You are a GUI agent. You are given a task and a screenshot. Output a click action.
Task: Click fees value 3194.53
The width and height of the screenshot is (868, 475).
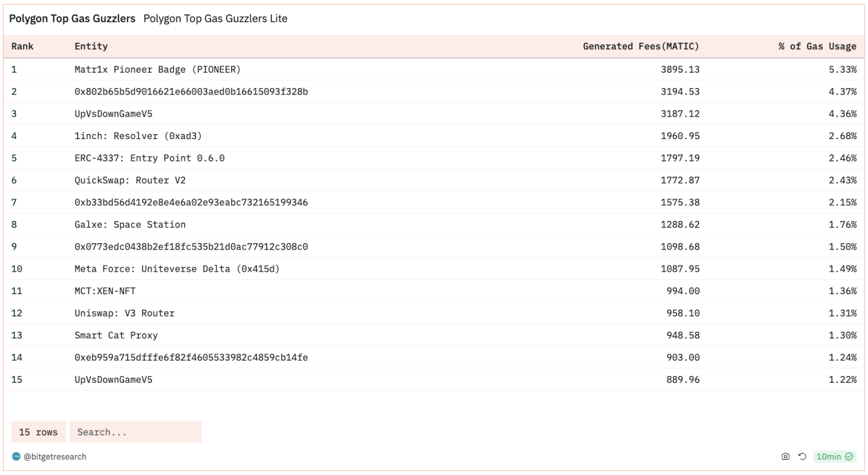point(680,92)
